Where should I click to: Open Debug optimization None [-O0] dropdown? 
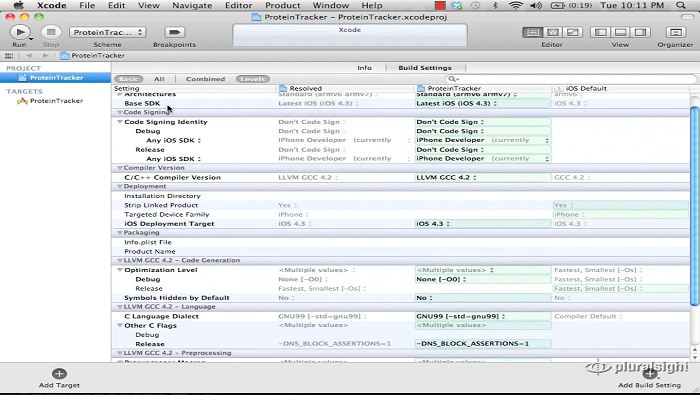click(x=483, y=279)
